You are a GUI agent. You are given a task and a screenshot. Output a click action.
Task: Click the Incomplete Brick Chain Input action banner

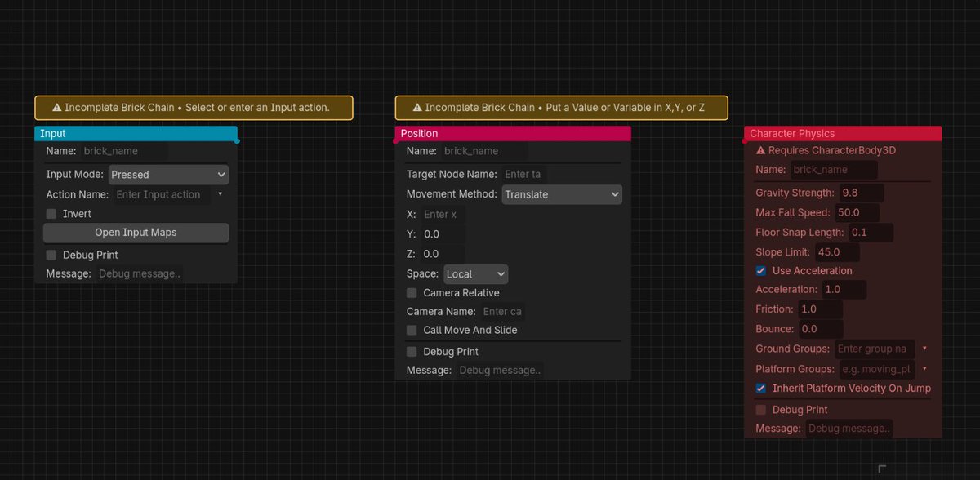click(x=194, y=108)
